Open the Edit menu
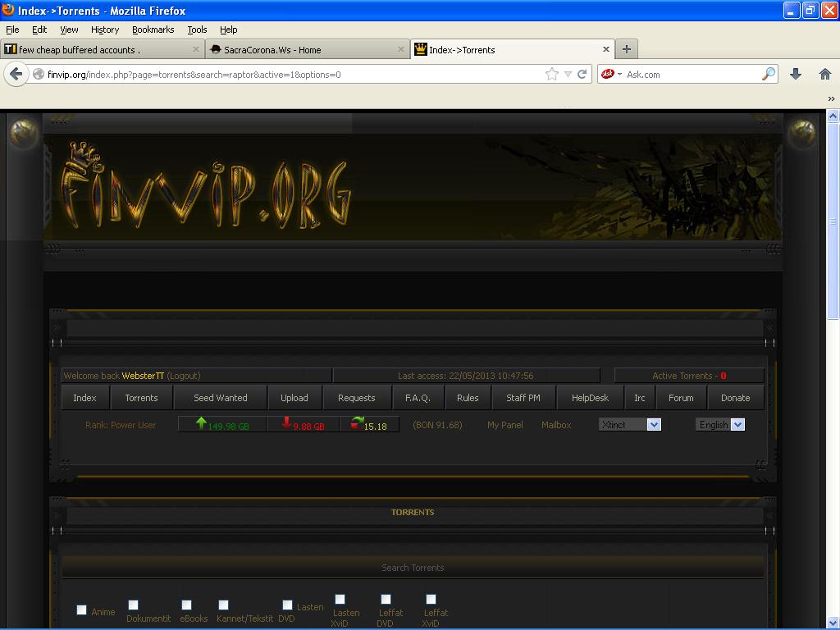 (x=39, y=30)
